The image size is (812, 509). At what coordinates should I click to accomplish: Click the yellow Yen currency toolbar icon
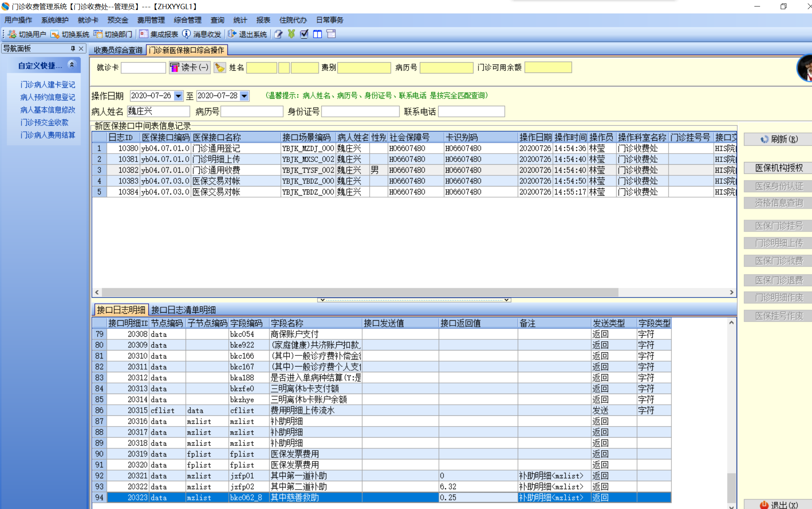click(x=291, y=34)
